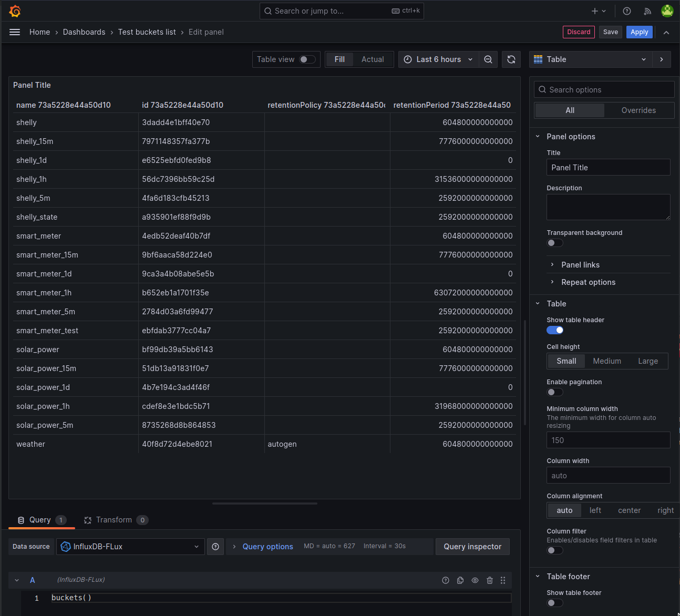Image resolution: width=680 pixels, height=616 pixels.
Task: Discard the panel edits
Action: click(x=579, y=32)
